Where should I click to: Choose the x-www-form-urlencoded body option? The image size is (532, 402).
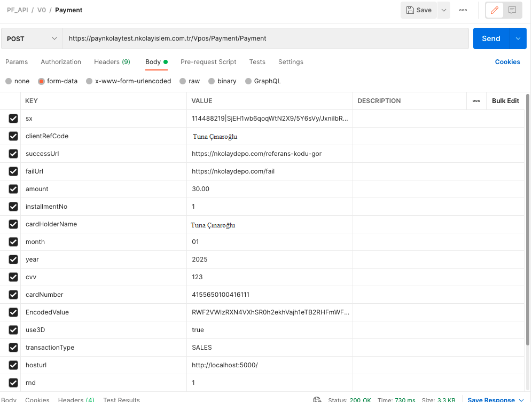pyautogui.click(x=90, y=81)
